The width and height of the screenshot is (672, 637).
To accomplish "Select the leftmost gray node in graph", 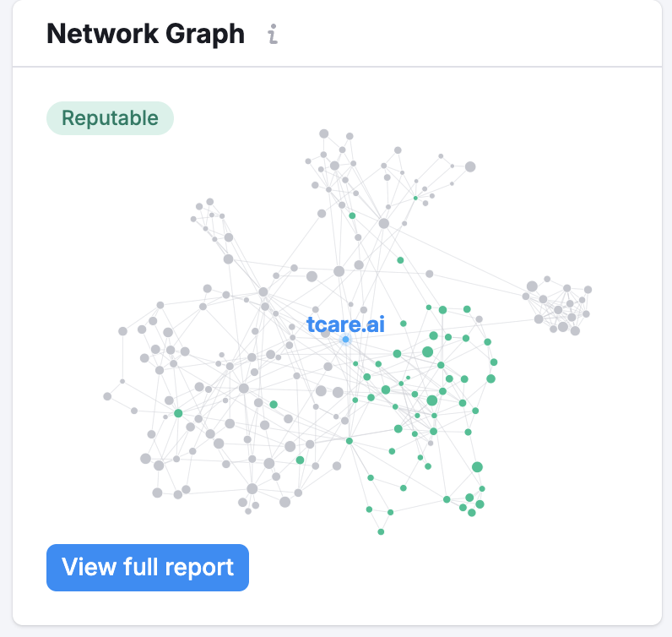I will pos(107,396).
